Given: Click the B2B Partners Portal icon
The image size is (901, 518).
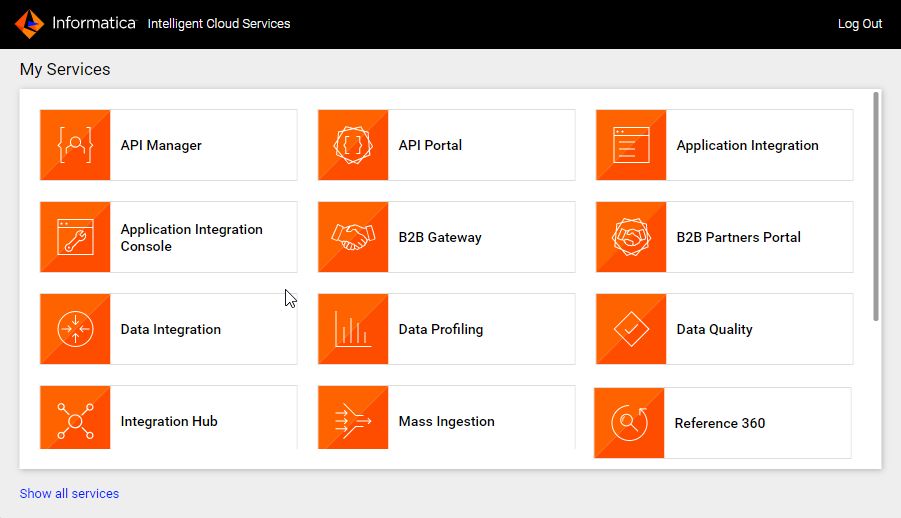Looking at the screenshot, I should click(631, 237).
